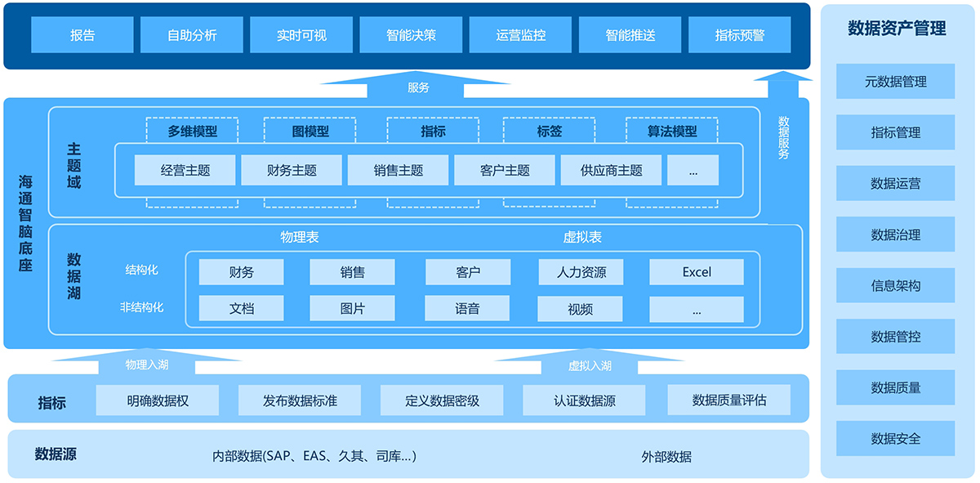Click the 经营主题 box
The width and height of the screenshot is (980, 483).
click(185, 170)
